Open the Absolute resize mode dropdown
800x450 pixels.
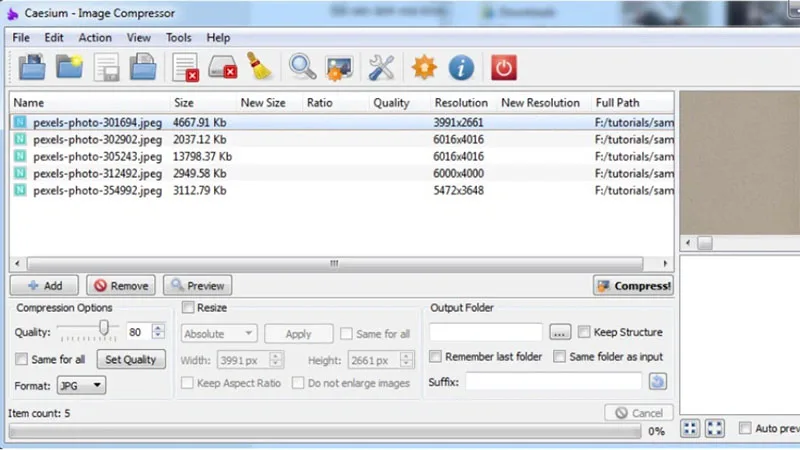[219, 334]
